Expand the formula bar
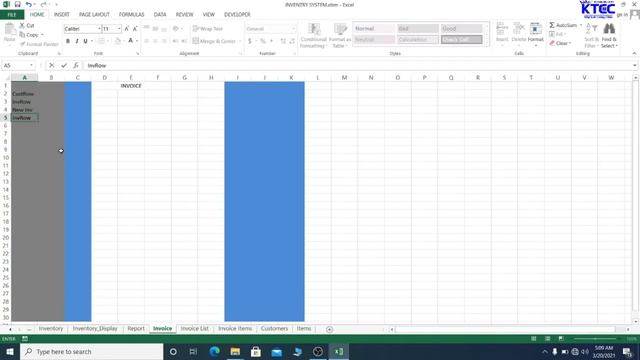 pyautogui.click(x=635, y=65)
